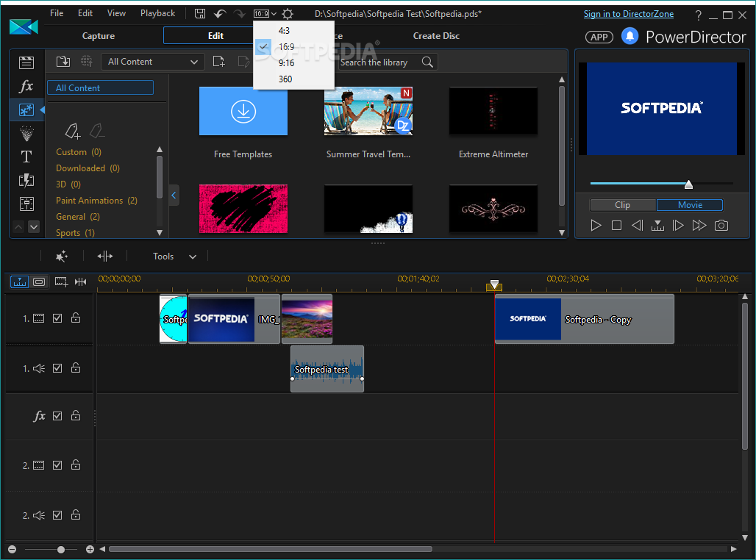Click Sign in to DirectorZone link
This screenshot has width=756, height=560.
click(629, 14)
